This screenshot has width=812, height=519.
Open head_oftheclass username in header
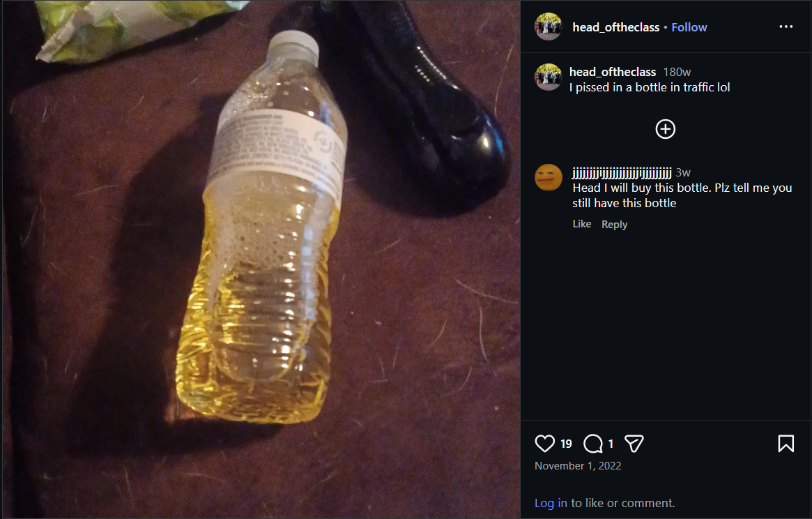pos(615,27)
